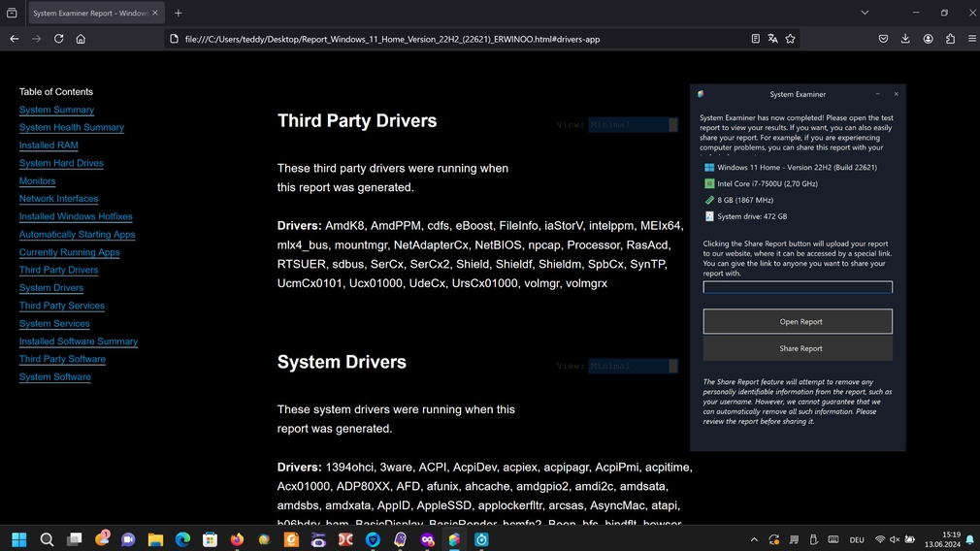Open the browser extensions menu
This screenshot has height=551, width=980.
point(950,39)
